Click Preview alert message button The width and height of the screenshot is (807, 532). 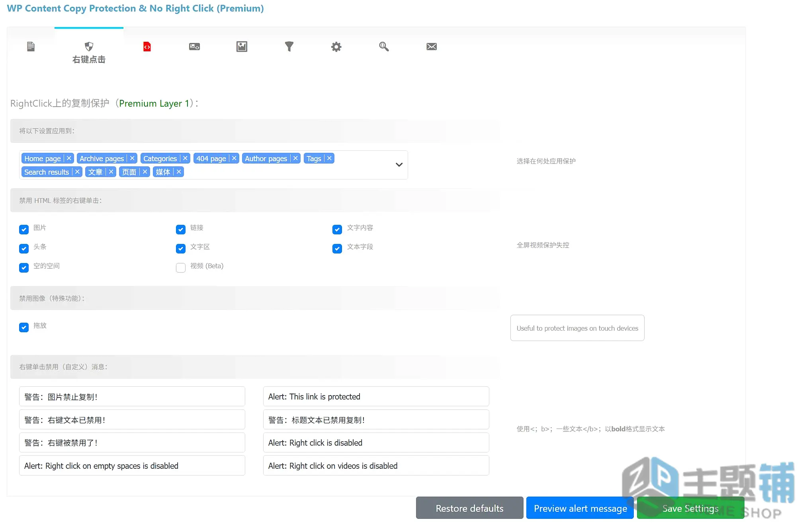pyautogui.click(x=580, y=508)
